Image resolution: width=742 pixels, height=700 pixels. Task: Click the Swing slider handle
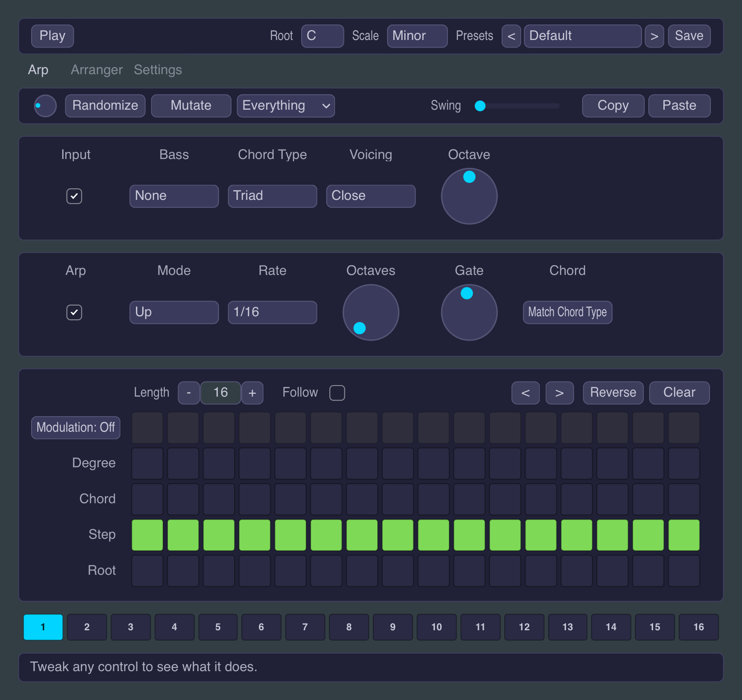coord(480,106)
